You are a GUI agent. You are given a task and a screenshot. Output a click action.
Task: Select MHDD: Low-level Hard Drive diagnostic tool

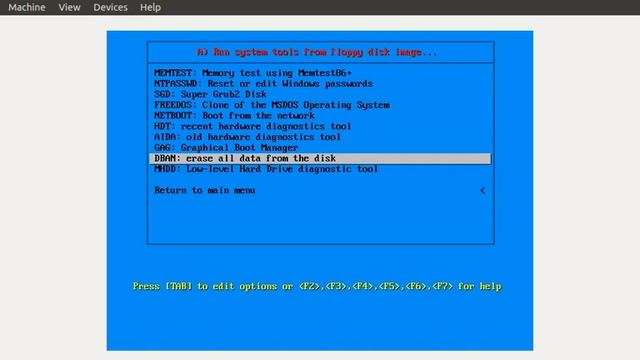tap(266, 169)
